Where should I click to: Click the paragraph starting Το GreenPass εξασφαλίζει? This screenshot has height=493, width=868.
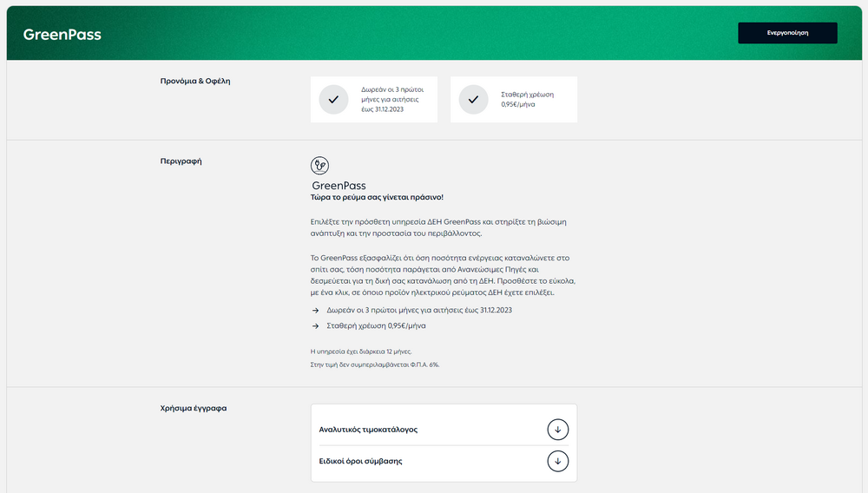pyautogui.click(x=443, y=275)
